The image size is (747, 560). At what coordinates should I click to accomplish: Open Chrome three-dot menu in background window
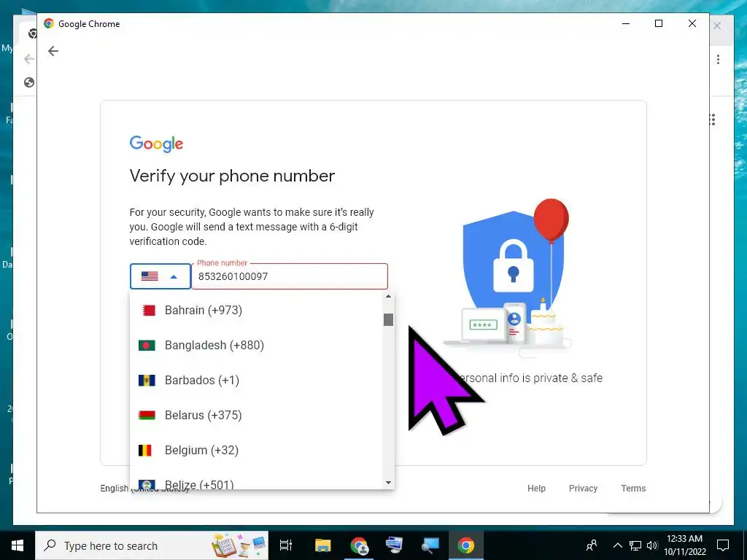718,60
